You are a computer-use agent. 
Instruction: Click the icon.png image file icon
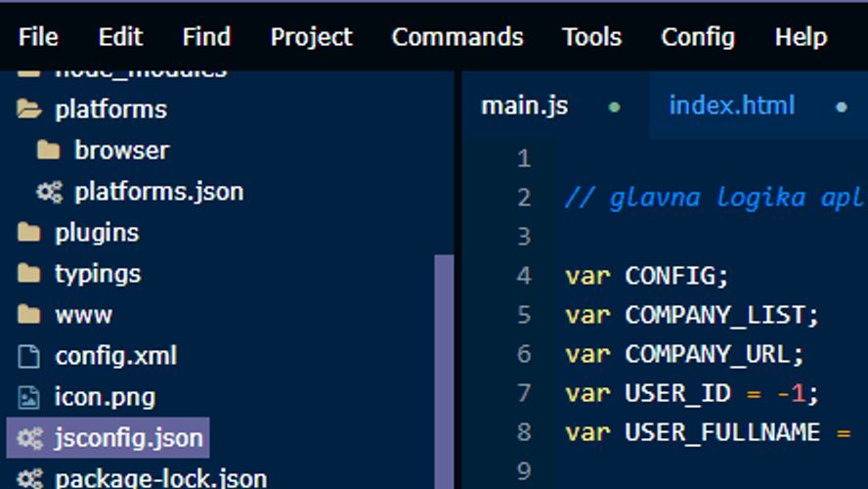pos(29,397)
